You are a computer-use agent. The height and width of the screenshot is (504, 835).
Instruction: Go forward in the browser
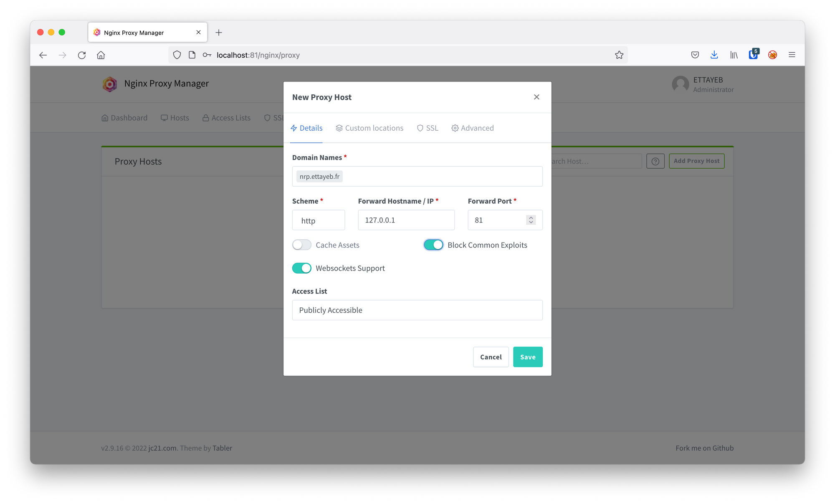point(63,55)
